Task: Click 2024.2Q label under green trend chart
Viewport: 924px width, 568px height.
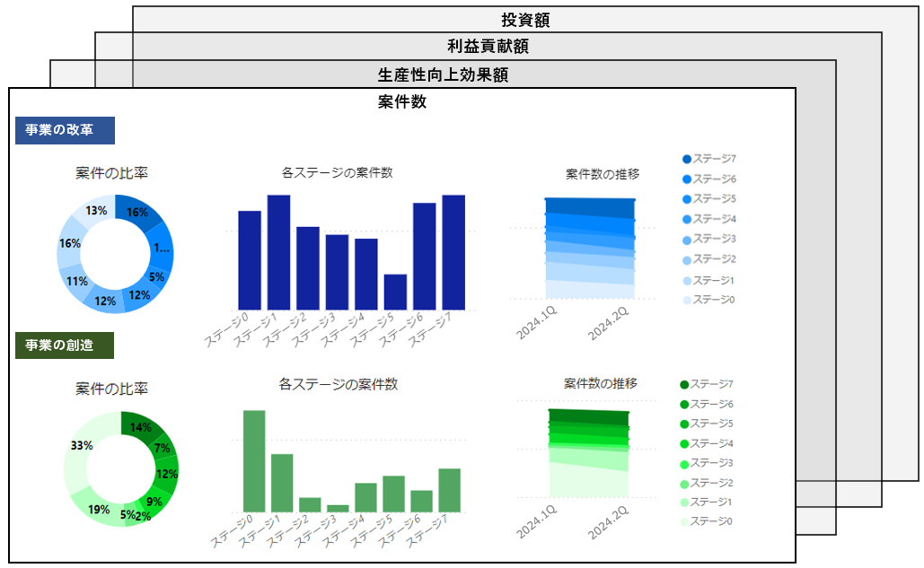Action: coord(608,522)
